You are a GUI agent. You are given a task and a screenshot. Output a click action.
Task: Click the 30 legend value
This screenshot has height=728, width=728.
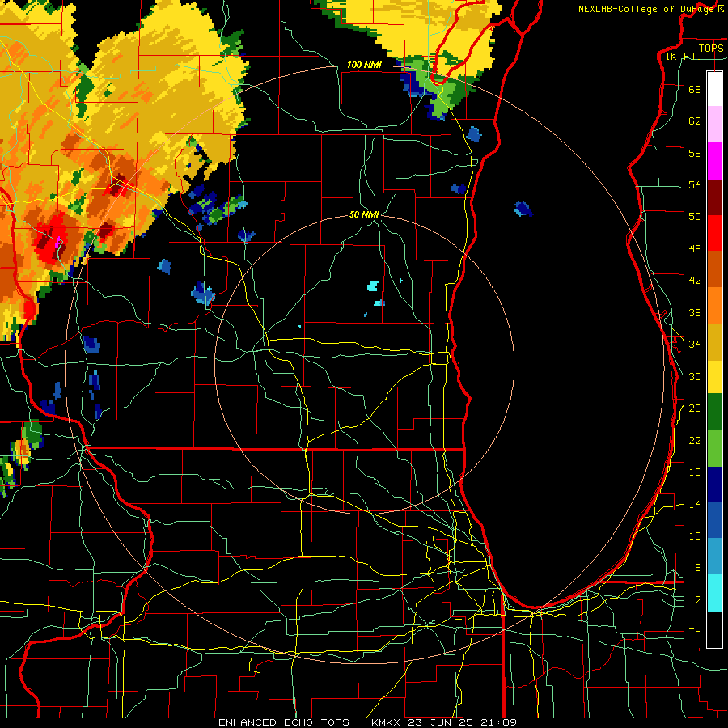[695, 376]
